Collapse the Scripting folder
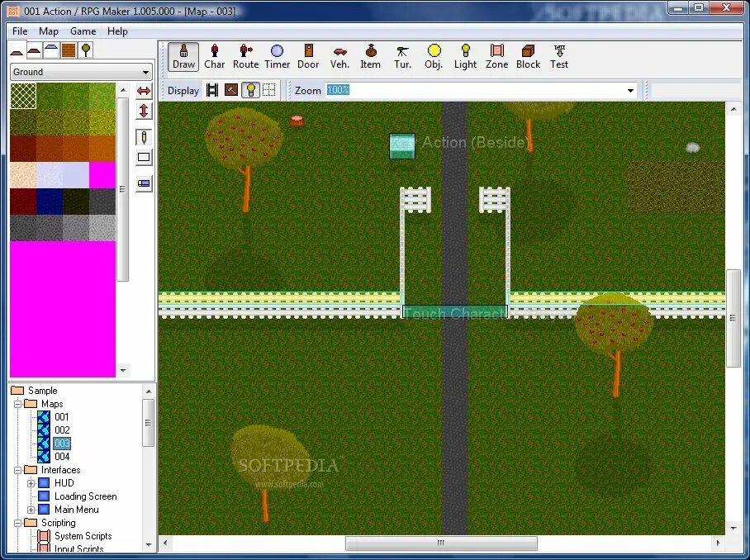 point(17,523)
